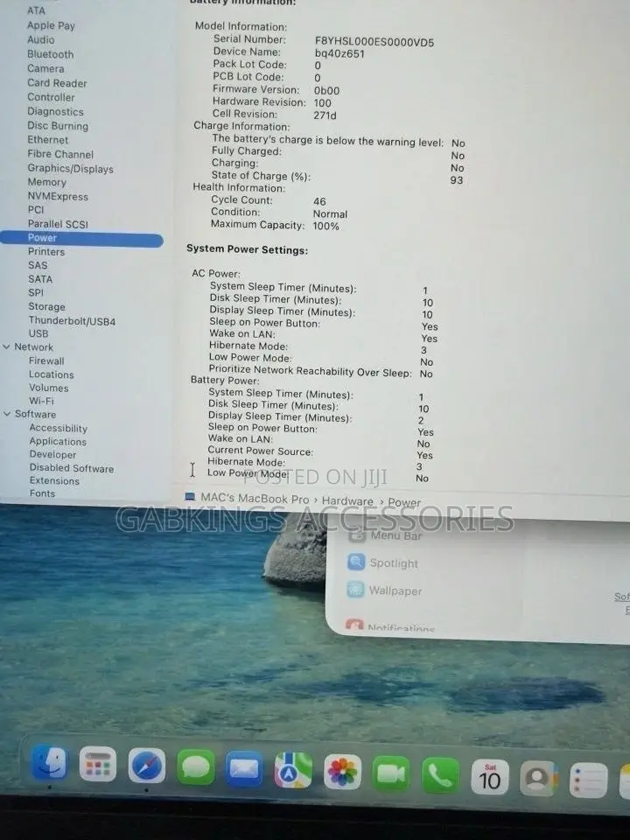The image size is (630, 840).
Task: Select SATA in the sidebar
Action: click(x=40, y=279)
